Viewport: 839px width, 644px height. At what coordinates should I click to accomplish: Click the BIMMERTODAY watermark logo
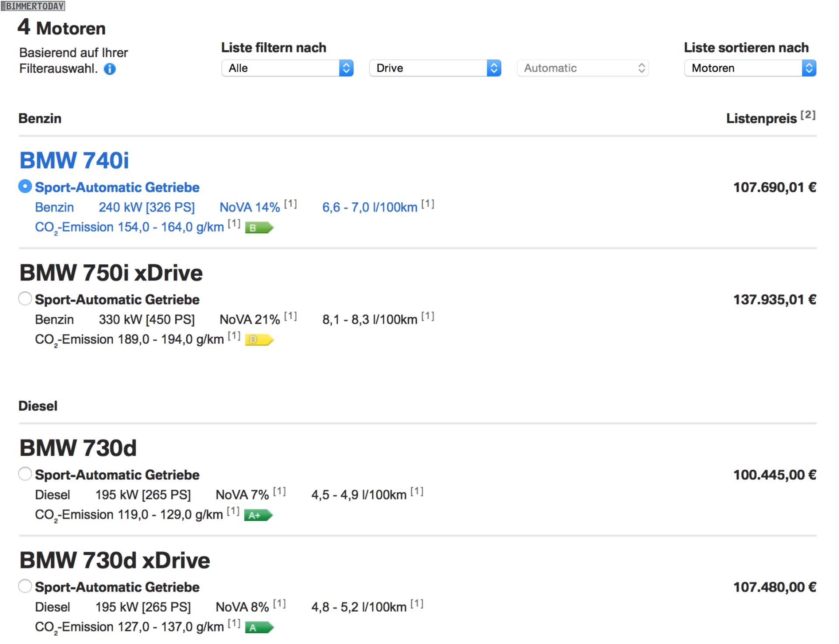point(33,6)
